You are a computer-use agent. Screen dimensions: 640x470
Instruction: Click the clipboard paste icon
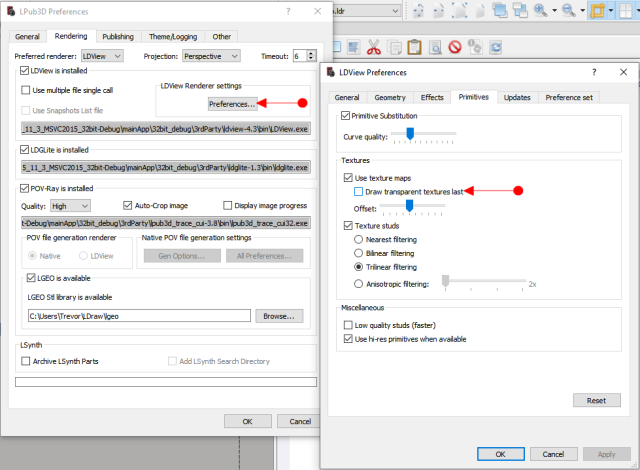414,47
